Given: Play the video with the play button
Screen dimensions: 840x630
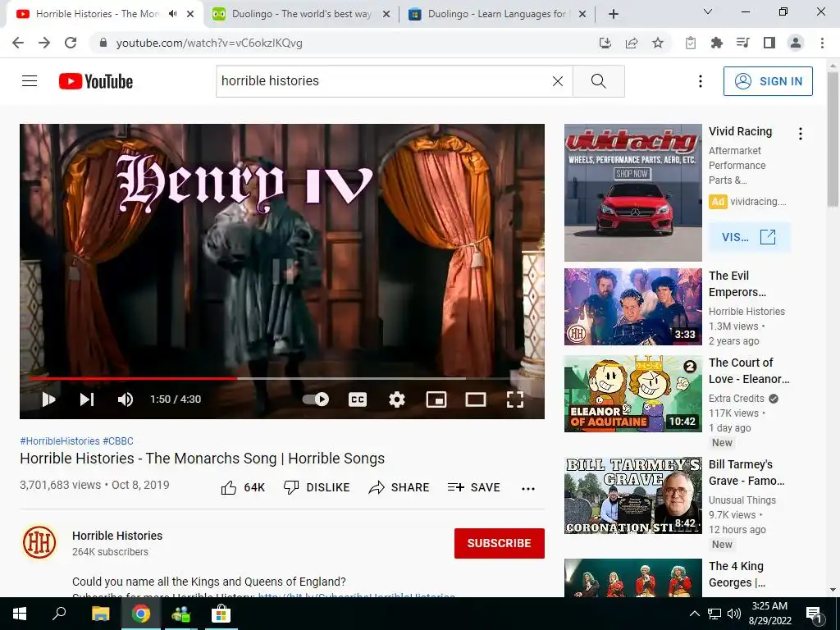Looking at the screenshot, I should [x=48, y=399].
